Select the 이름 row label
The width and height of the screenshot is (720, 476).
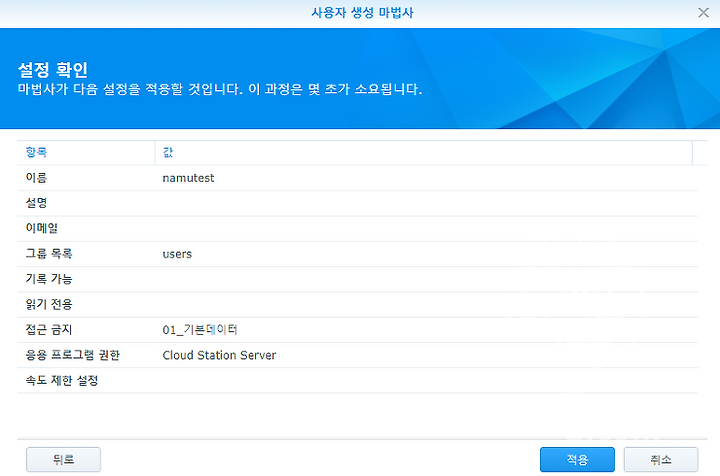(36, 178)
